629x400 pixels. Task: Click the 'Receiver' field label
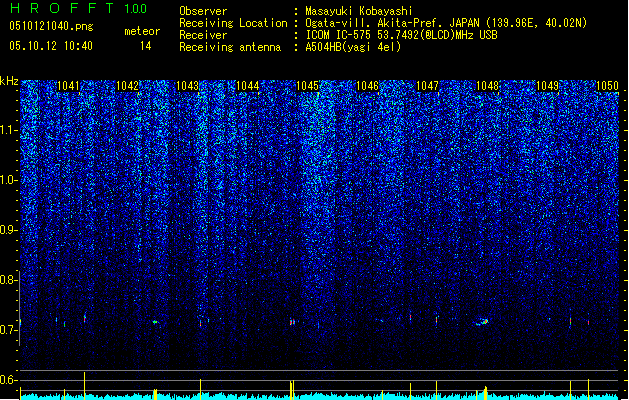203,35
